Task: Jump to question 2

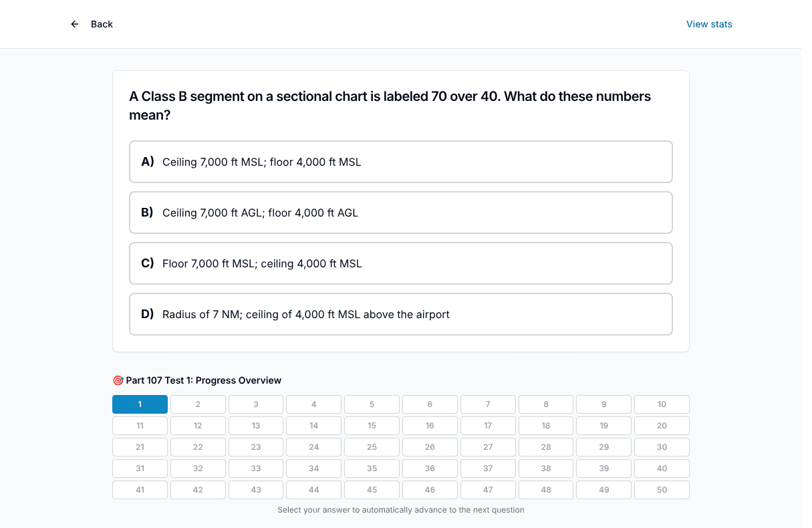Action: click(198, 404)
